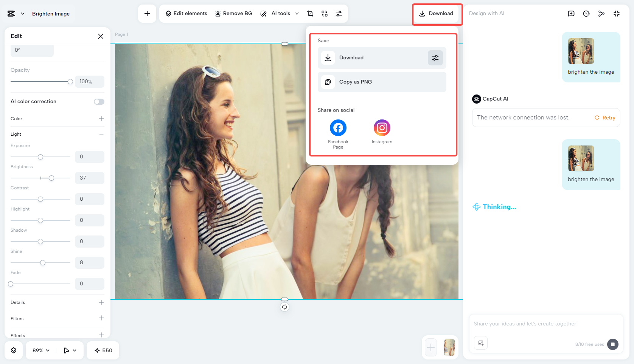The width and height of the screenshot is (634, 364).
Task: Adjust the Opacity slider handle
Action: coord(70,82)
